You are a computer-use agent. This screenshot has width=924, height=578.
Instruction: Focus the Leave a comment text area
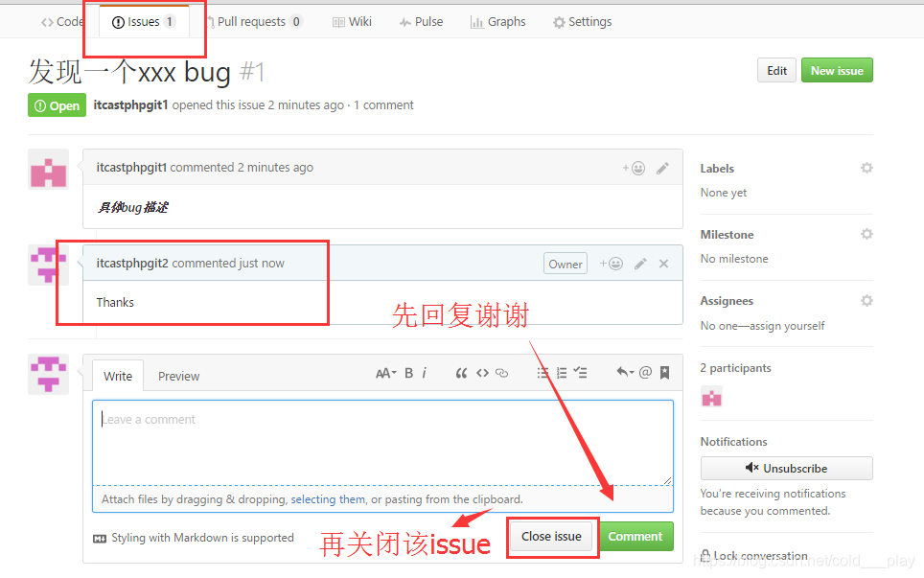(x=382, y=443)
